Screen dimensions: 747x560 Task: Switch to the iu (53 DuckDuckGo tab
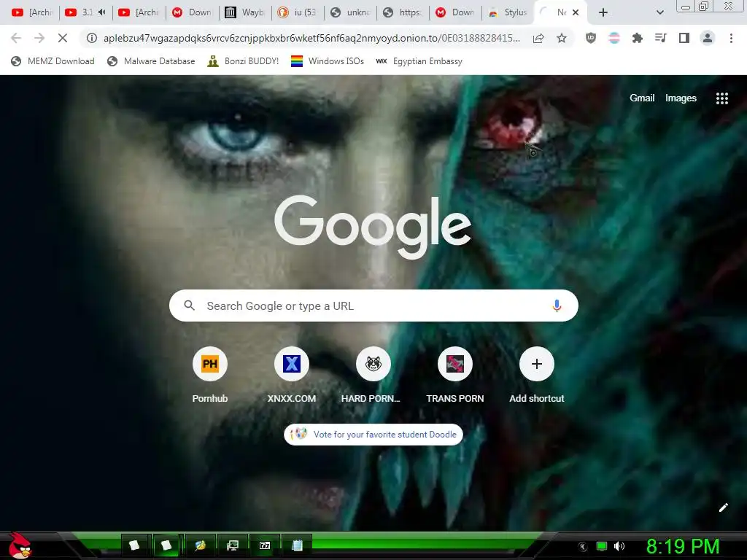(x=298, y=12)
